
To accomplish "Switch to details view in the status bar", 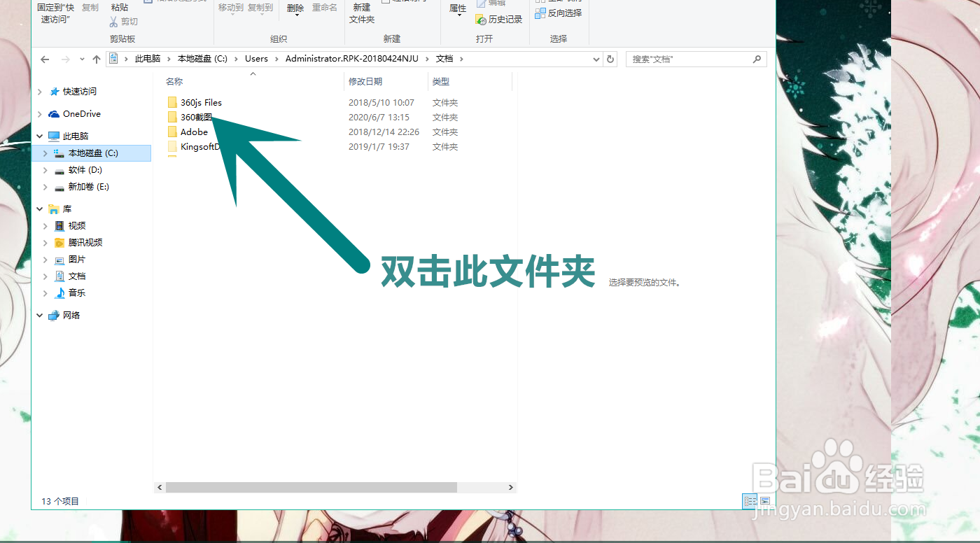I will (750, 501).
